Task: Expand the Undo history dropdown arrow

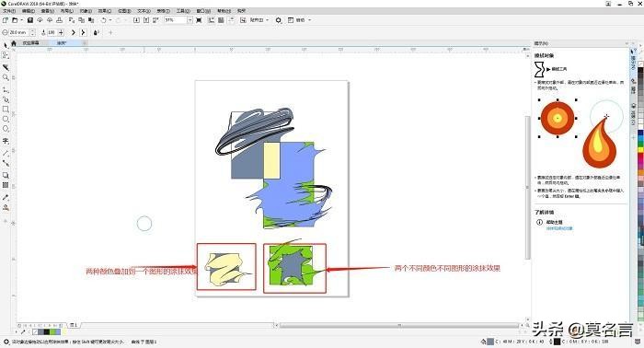Action: coord(110,19)
